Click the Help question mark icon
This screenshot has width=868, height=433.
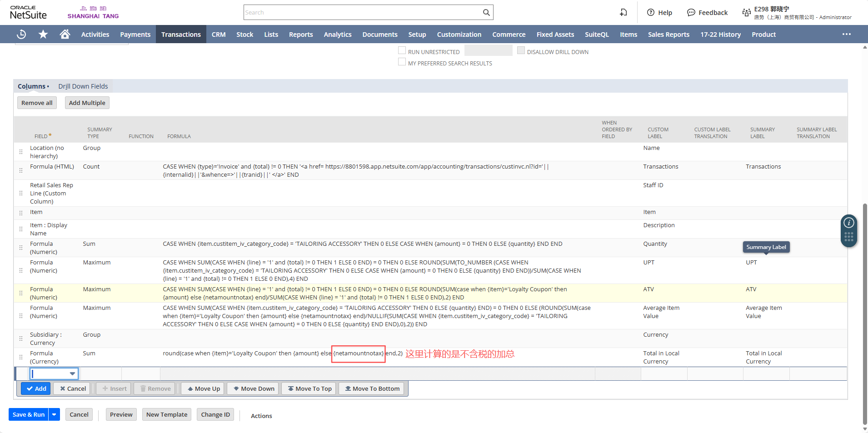click(651, 12)
